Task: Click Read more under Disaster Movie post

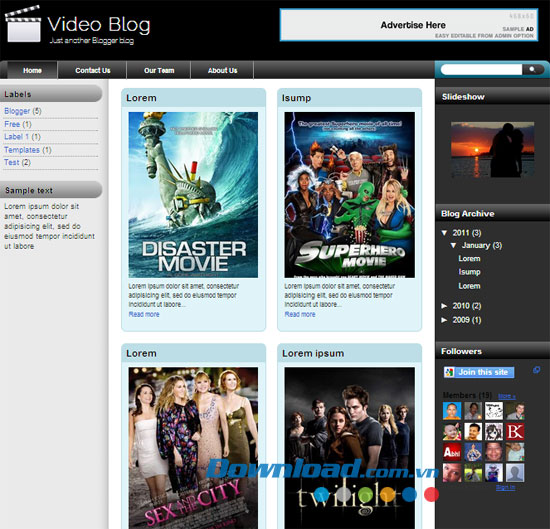Action: coord(144,314)
